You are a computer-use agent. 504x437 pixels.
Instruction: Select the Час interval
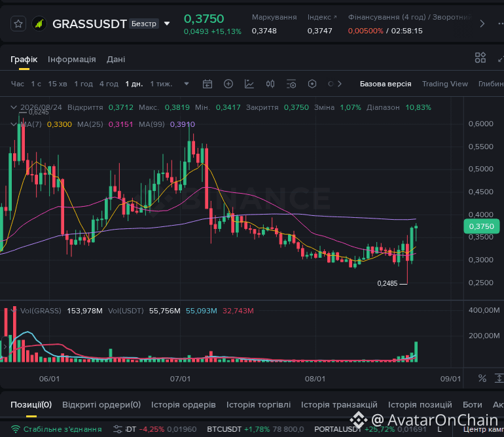(x=18, y=84)
